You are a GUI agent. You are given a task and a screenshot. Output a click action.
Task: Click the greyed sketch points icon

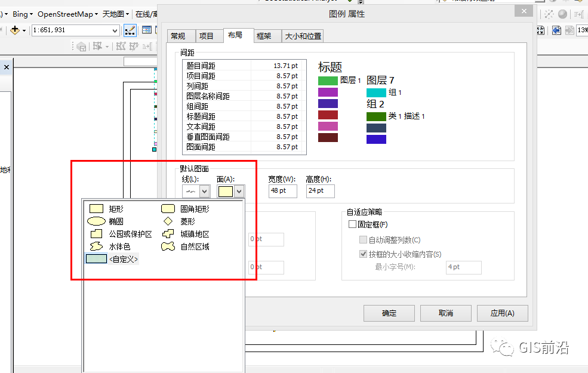tap(549, 14)
